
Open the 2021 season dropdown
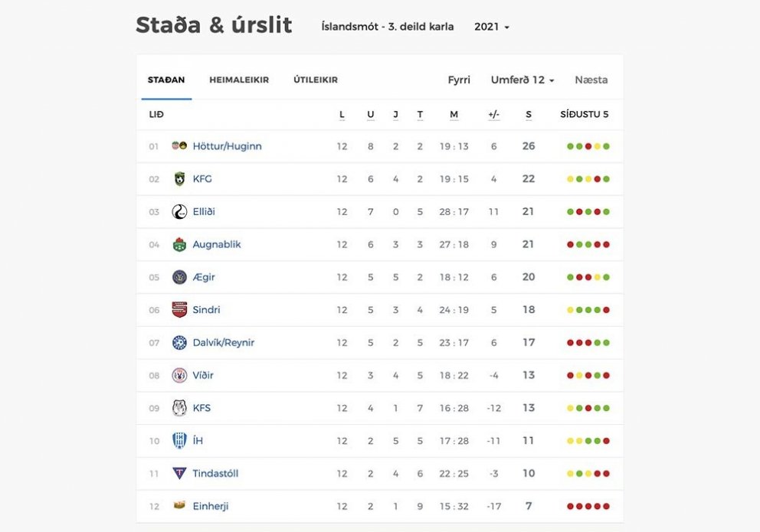click(x=491, y=26)
